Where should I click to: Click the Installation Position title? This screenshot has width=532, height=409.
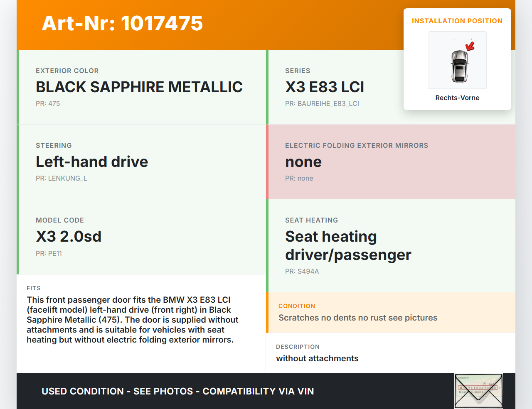pyautogui.click(x=457, y=21)
